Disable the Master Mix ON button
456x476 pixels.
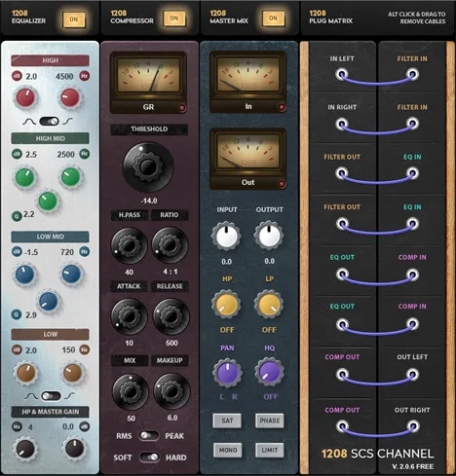tap(273, 18)
